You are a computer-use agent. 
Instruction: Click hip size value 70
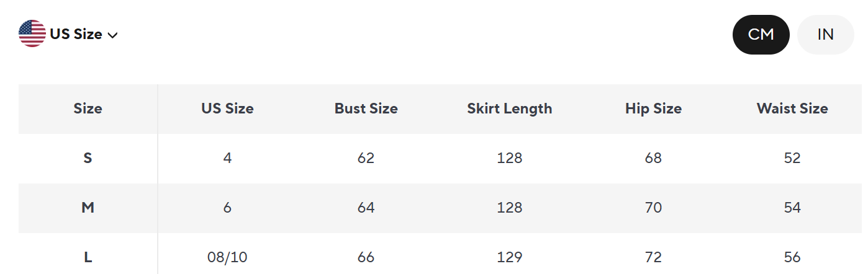click(653, 208)
